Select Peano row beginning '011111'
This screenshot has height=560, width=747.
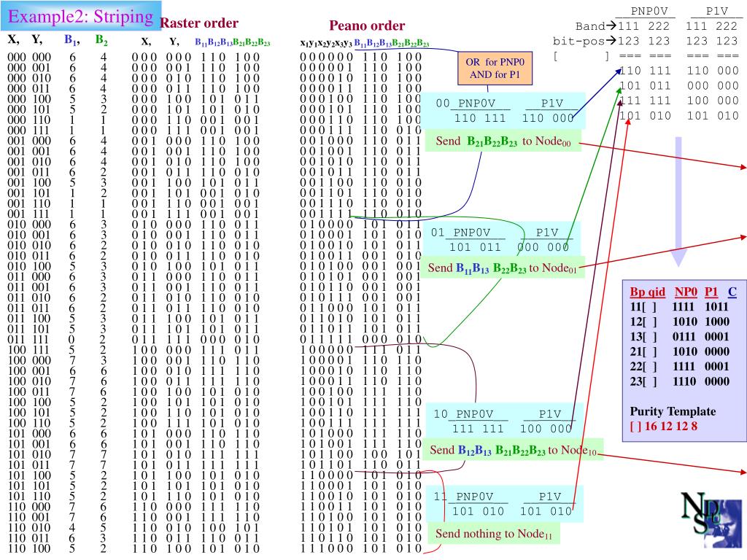tap(361, 340)
